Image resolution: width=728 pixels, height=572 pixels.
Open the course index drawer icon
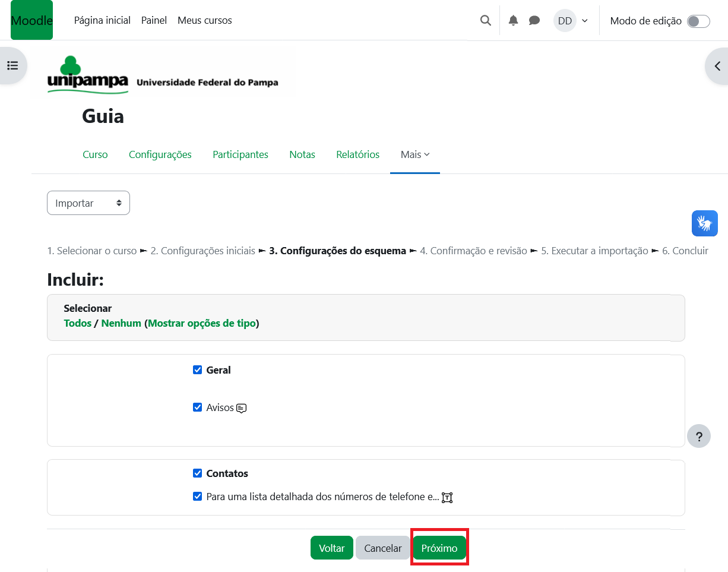tap(12, 65)
